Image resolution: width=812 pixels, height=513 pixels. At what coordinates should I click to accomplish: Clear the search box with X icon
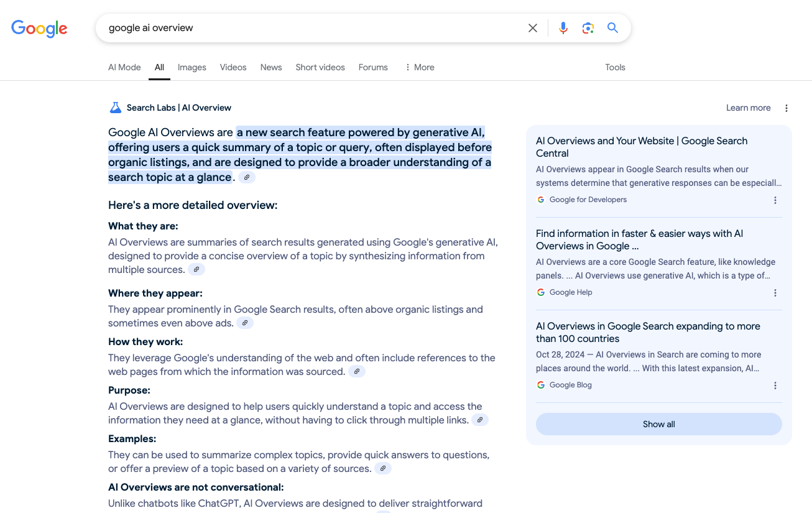(x=533, y=28)
